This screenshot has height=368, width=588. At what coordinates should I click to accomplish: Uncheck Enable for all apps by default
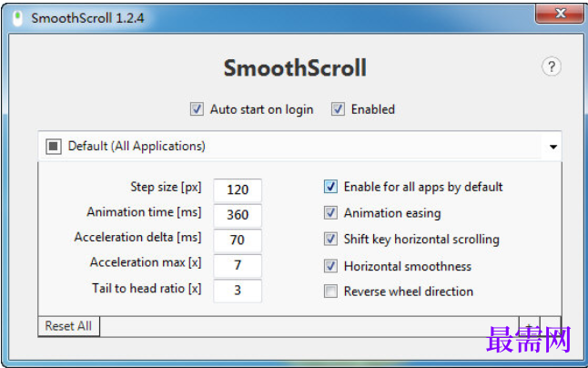click(x=330, y=187)
